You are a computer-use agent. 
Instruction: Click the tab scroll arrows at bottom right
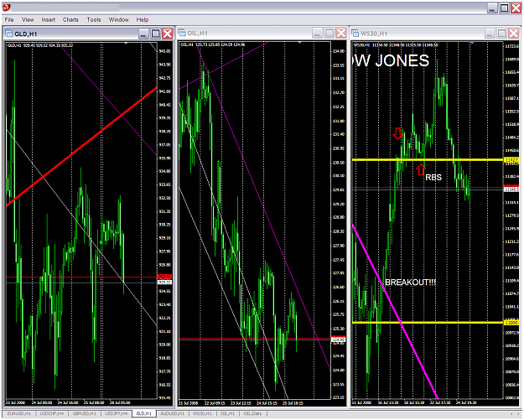(x=514, y=413)
